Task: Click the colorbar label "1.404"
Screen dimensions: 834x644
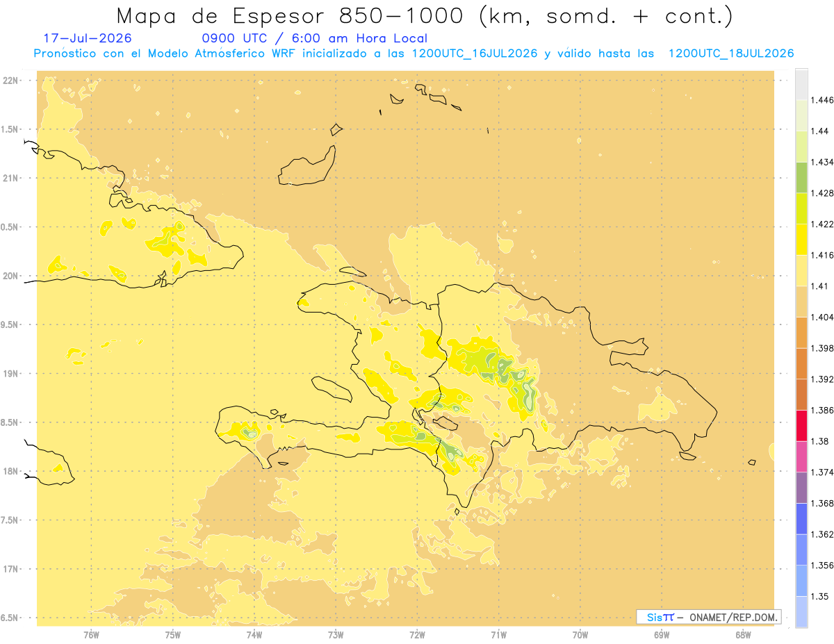Action: (x=822, y=317)
